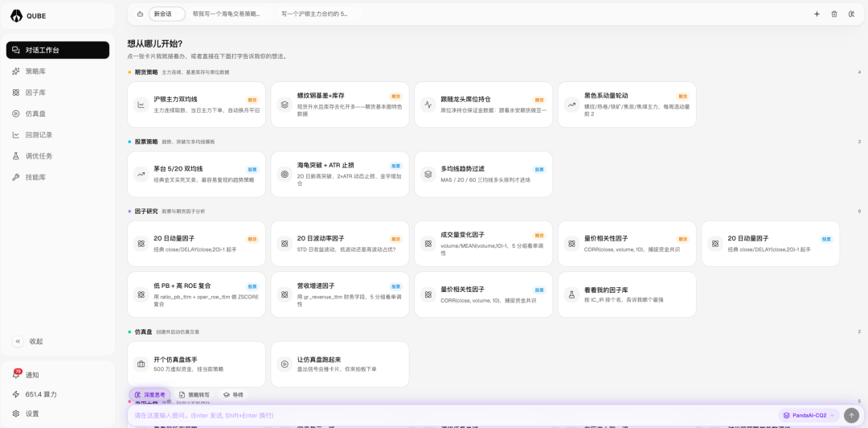868x428 pixels.
Task: Delete conversation with the trash icon
Action: click(833, 14)
